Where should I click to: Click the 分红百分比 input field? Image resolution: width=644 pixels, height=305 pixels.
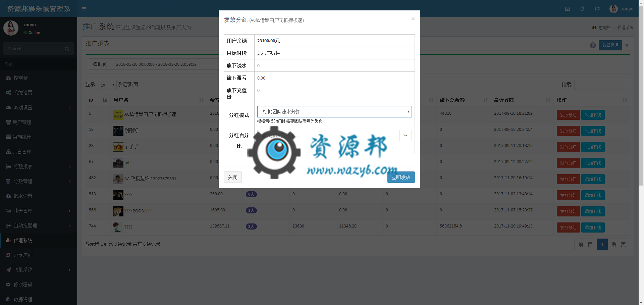328,136
